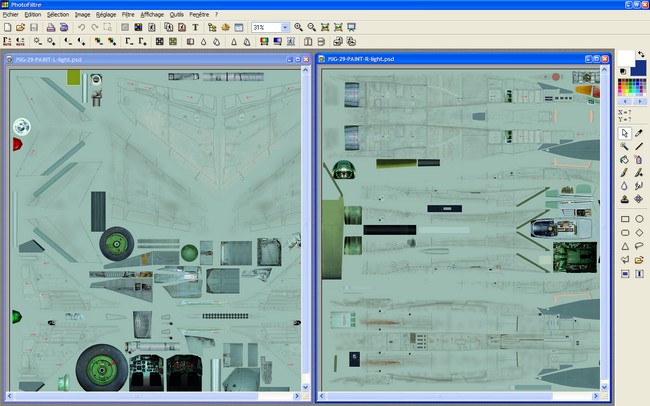650x406 pixels.
Task: Open Image size tool in toolbar
Action: click(169, 27)
